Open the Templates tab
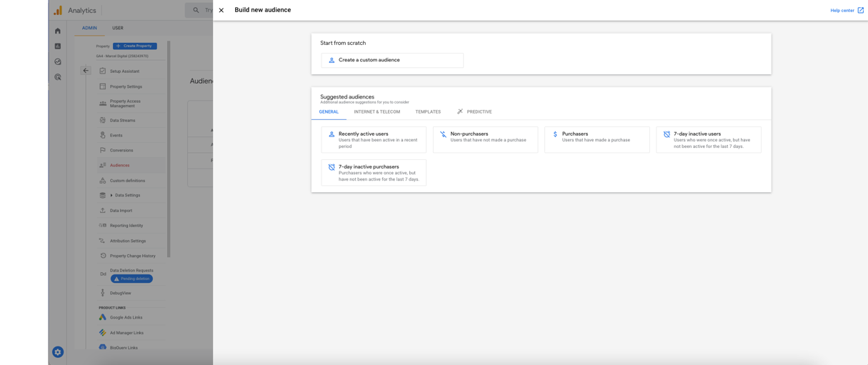This screenshot has width=868, height=365. click(428, 112)
